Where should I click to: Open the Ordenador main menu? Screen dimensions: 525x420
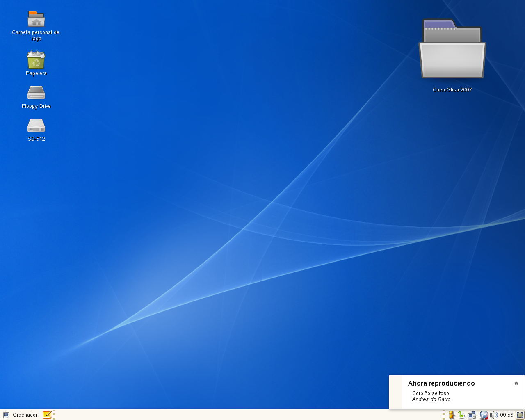pos(21,415)
